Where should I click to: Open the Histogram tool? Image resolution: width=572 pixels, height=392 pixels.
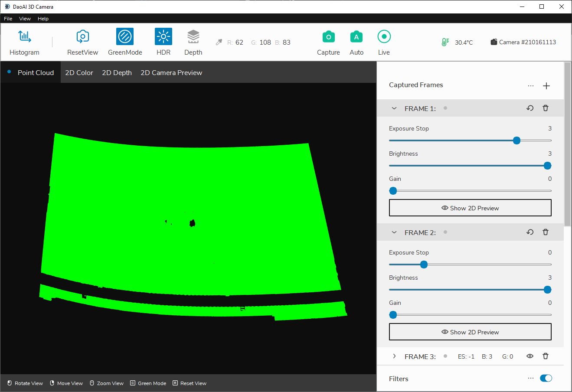click(24, 37)
